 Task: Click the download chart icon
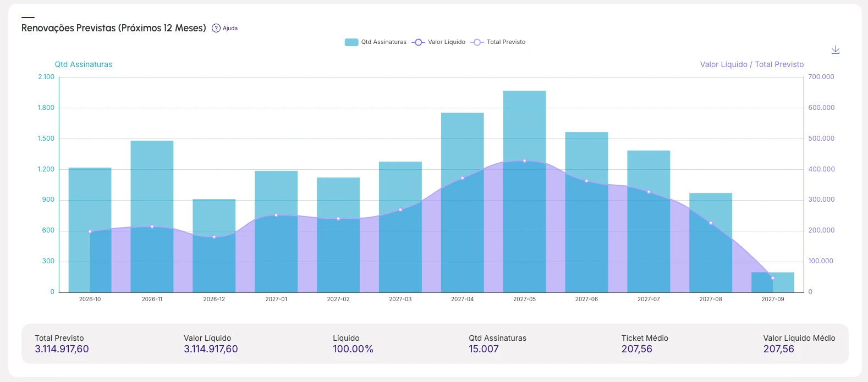tap(835, 50)
